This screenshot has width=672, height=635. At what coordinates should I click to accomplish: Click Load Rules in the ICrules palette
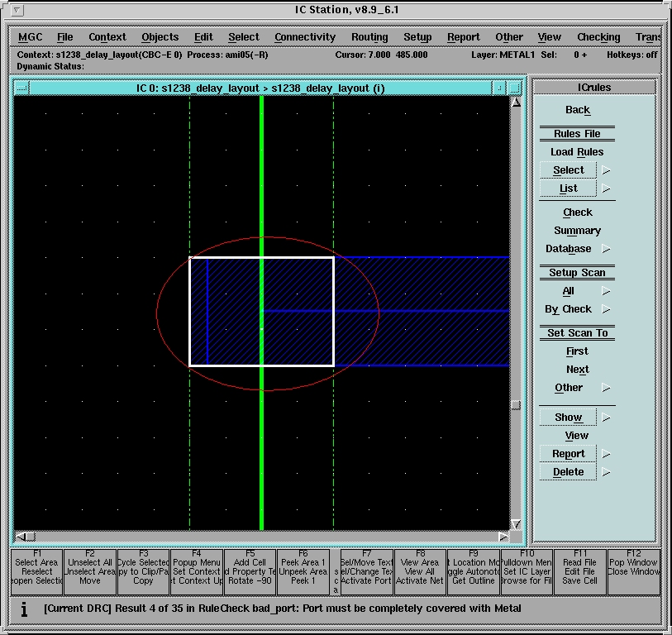577,152
